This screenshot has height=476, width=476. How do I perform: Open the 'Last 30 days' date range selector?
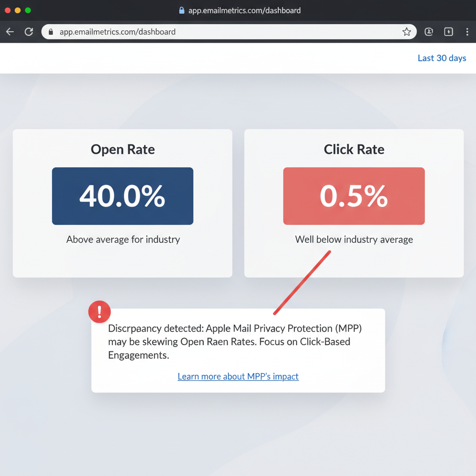(x=442, y=58)
